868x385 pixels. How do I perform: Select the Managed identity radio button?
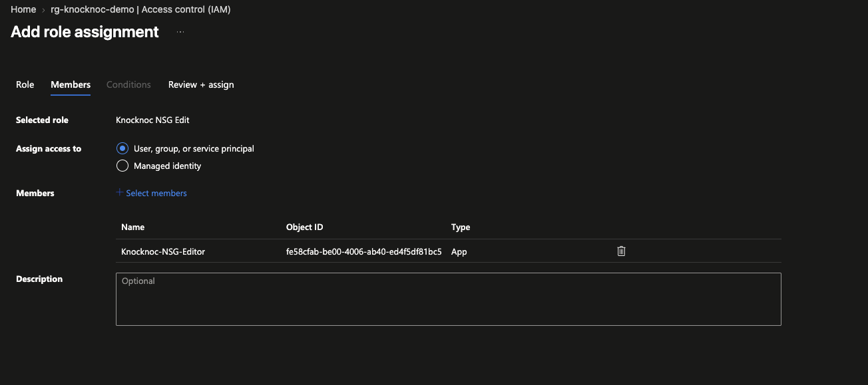[122, 166]
